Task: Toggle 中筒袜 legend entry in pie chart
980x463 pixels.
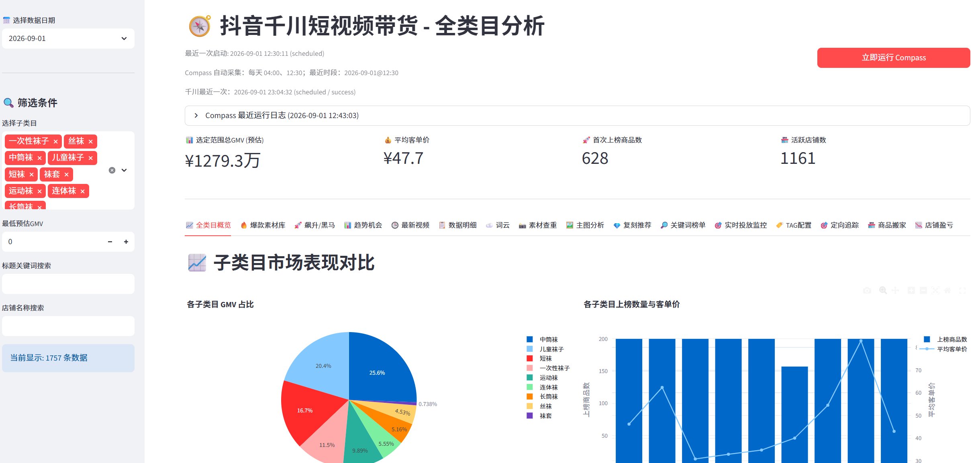Action: 542,339
